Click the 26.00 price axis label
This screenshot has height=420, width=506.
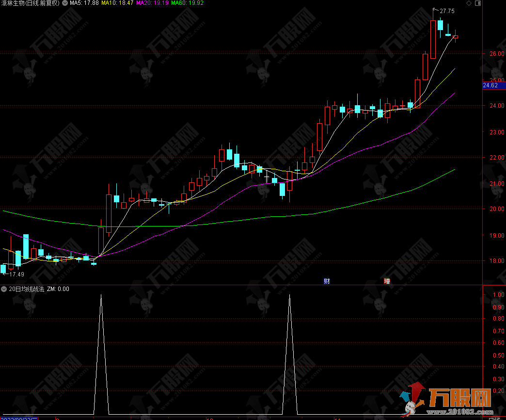(497, 53)
